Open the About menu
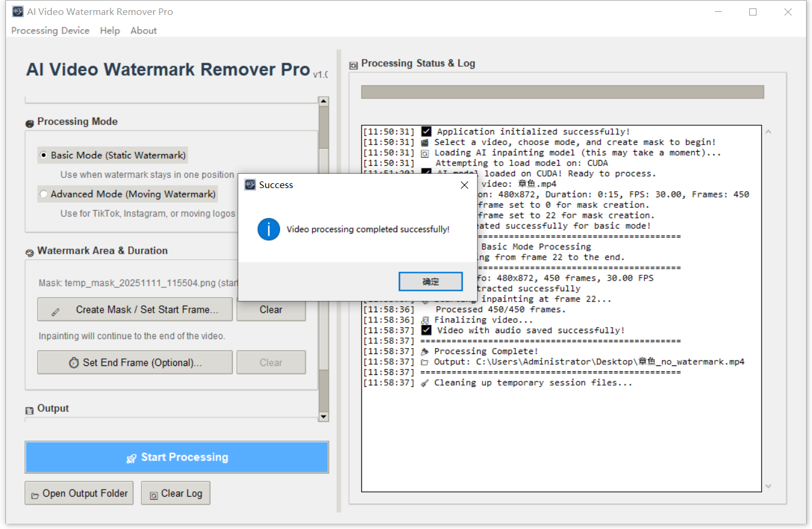 point(143,30)
